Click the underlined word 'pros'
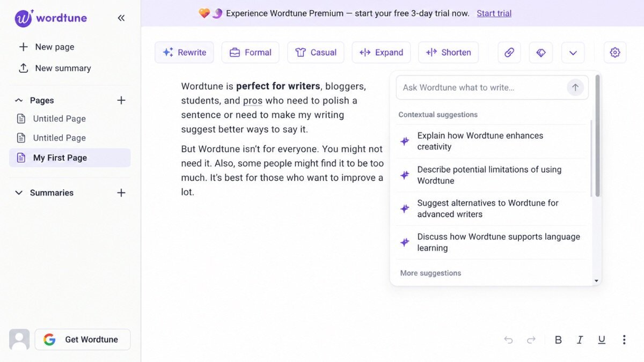Screen dimensions: 644x362 tap(252, 101)
